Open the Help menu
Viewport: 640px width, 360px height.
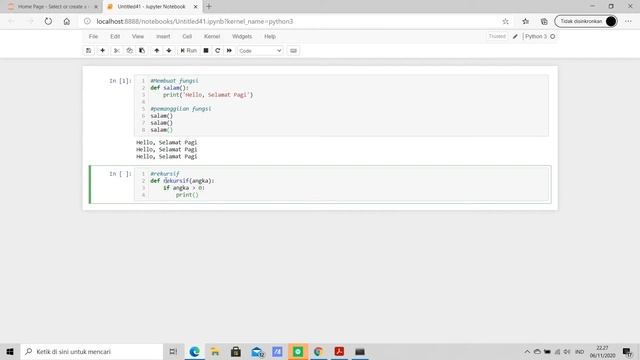tap(270, 36)
